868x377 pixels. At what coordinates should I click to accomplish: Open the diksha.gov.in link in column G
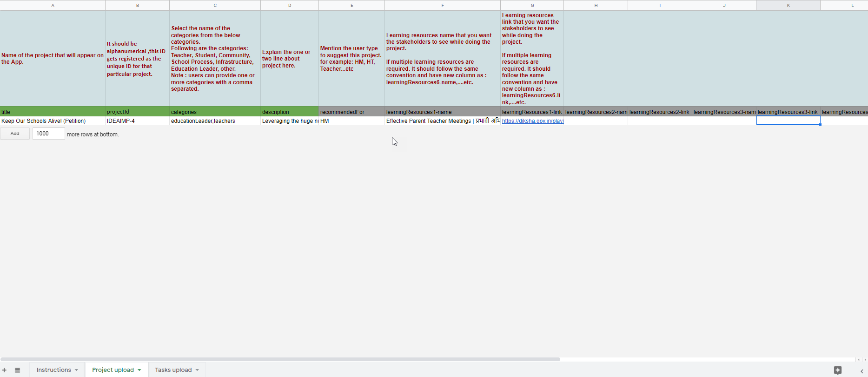coord(532,121)
